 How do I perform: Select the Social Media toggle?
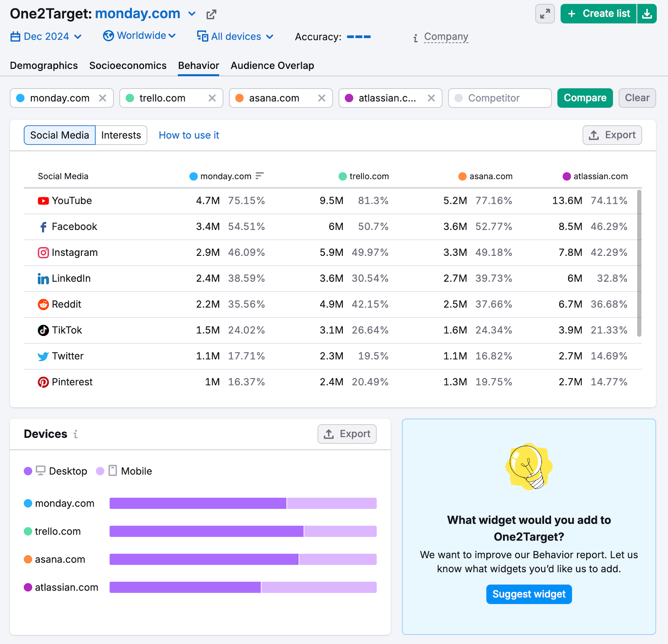click(60, 135)
